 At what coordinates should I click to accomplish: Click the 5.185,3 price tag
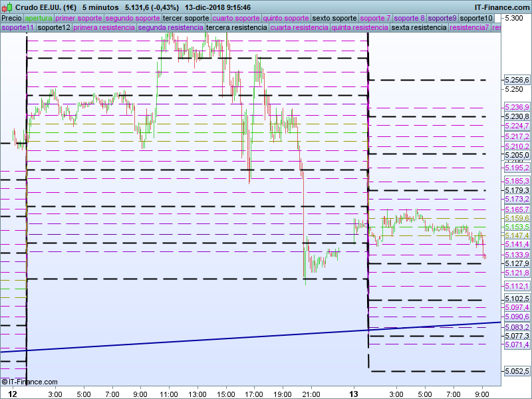517,181
